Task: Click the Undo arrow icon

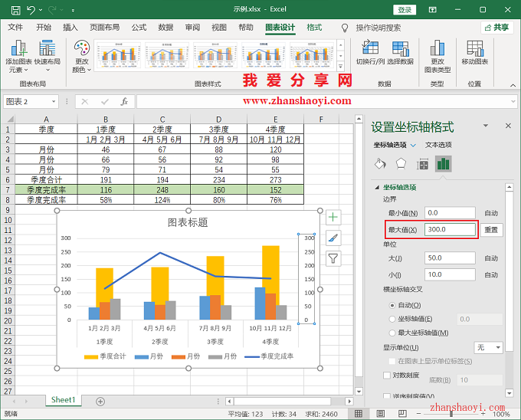Action: tap(31, 10)
